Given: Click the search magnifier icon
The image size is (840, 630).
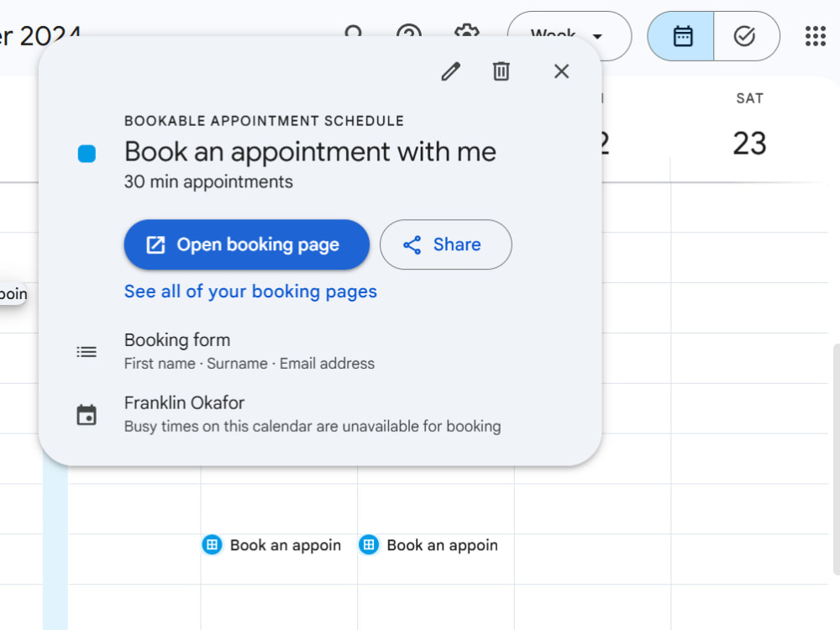Looking at the screenshot, I should coord(354,31).
